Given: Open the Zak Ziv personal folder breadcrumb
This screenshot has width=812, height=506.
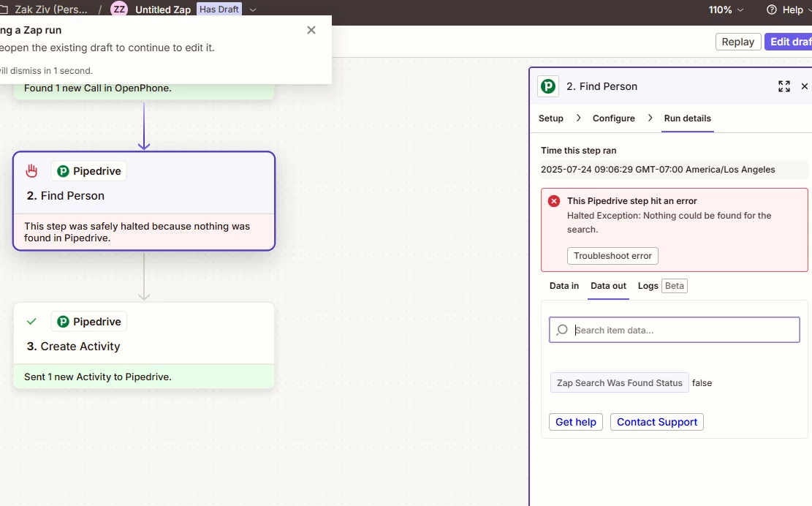Looking at the screenshot, I should pyautogui.click(x=50, y=10).
